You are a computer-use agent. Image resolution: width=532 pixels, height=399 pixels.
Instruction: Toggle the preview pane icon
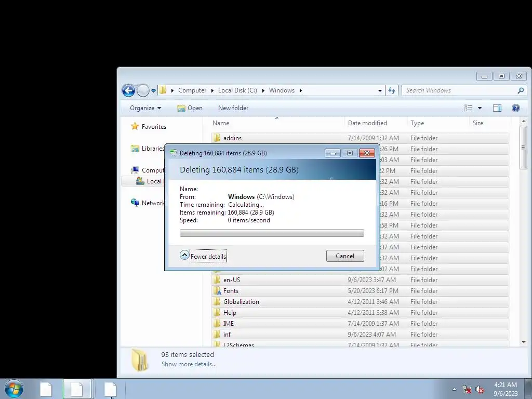click(497, 108)
